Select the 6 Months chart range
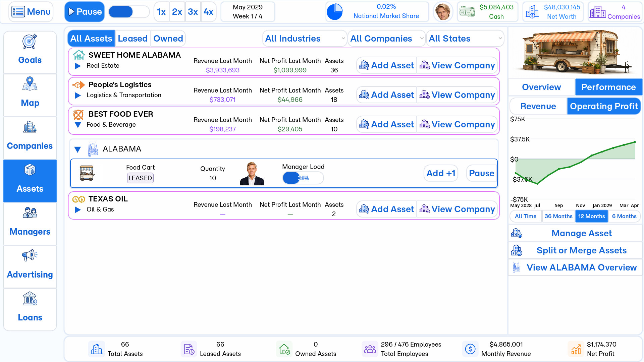644x362 pixels. (624, 216)
